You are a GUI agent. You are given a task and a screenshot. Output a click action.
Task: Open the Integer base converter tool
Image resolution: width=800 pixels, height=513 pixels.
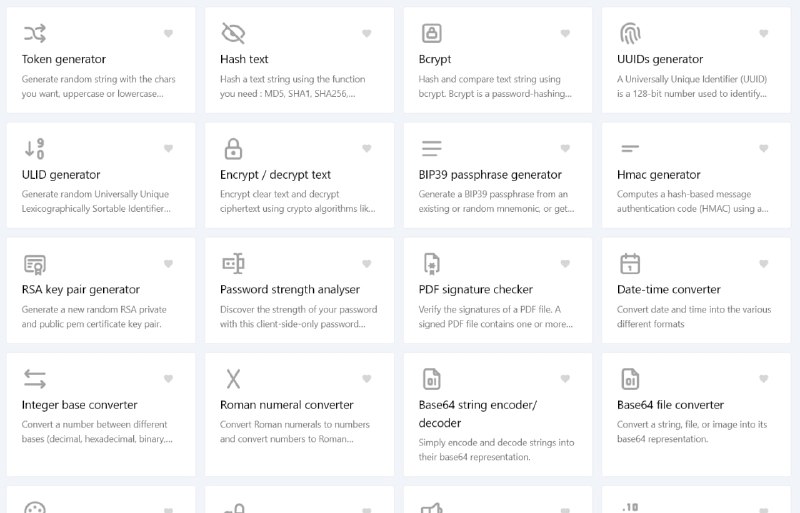101,414
